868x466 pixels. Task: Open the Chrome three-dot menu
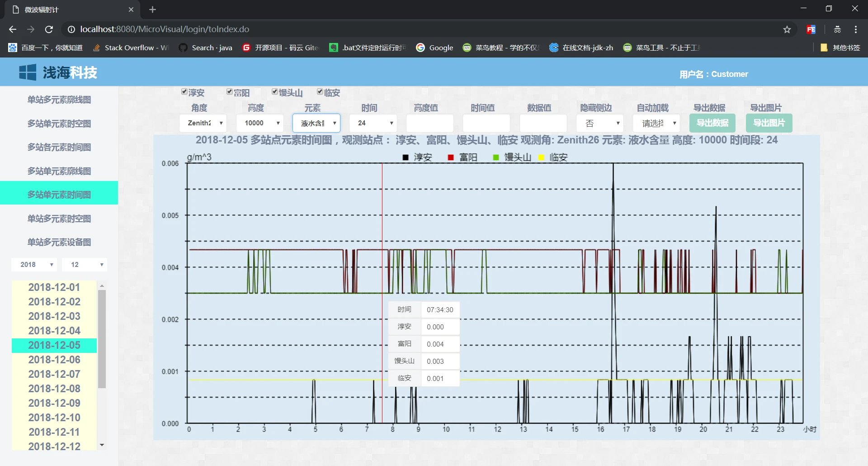(856, 29)
